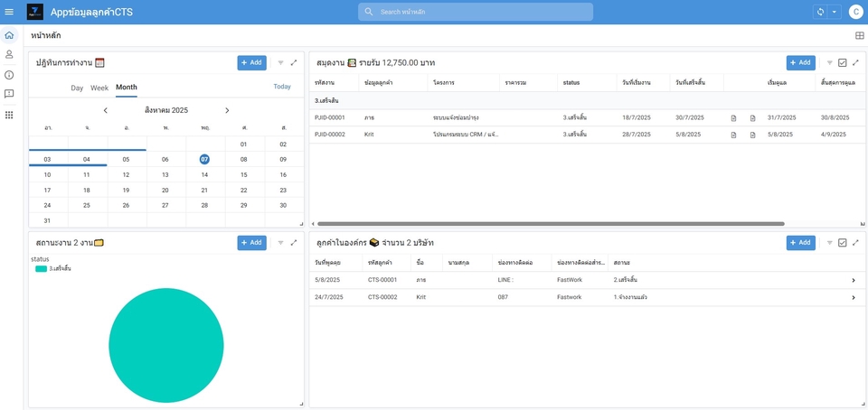868x410 pixels.
Task: Toggle the layout grid icon under header
Action: 859,35
